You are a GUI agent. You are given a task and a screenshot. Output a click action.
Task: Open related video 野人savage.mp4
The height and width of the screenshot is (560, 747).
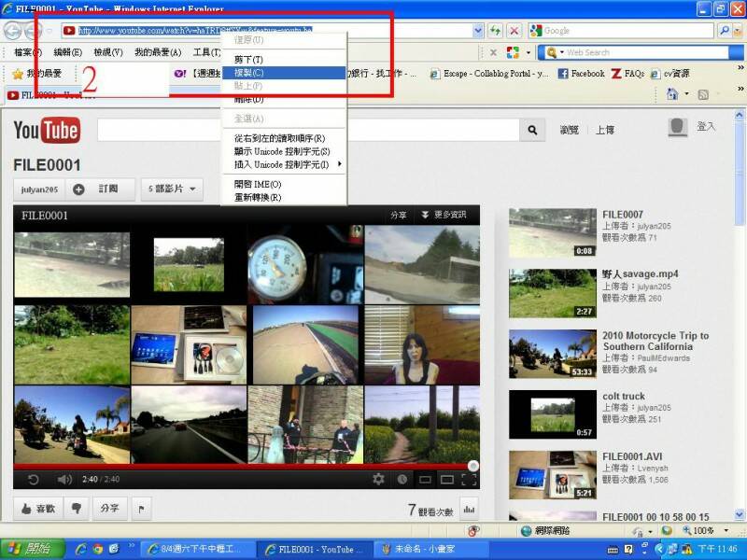640,274
